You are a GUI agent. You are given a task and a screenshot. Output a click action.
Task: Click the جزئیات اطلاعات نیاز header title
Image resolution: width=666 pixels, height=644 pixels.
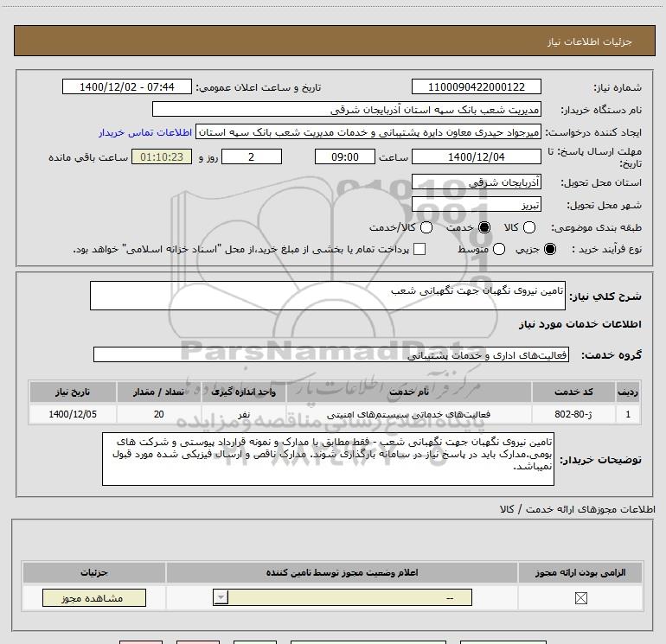click(590, 41)
